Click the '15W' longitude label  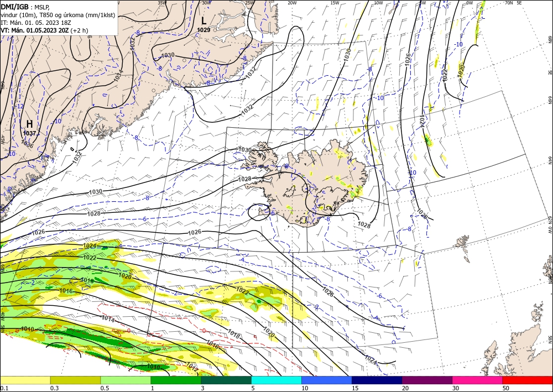click(x=335, y=3)
